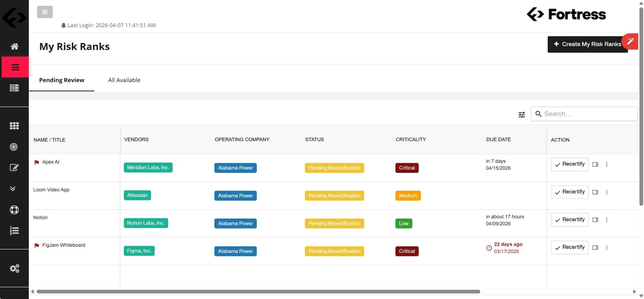Image resolution: width=644 pixels, height=299 pixels.
Task: Toggle the hamburger menu button in header
Action: [45, 12]
